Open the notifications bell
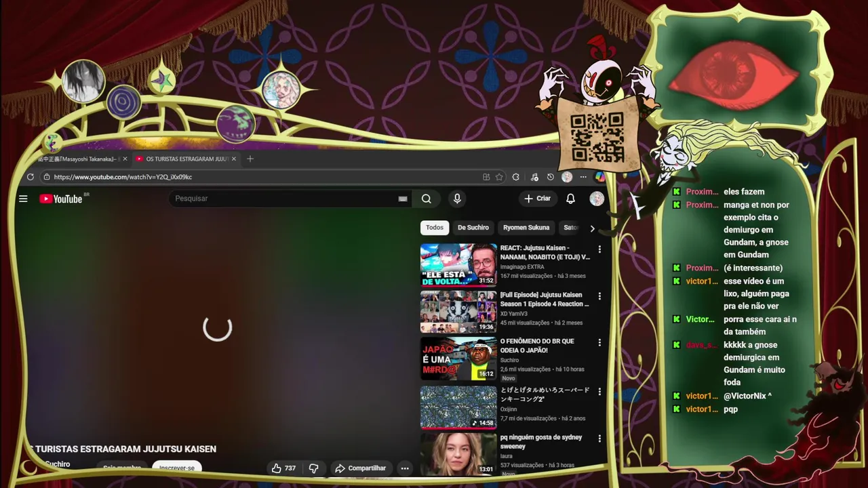This screenshot has width=868, height=488. [570, 199]
